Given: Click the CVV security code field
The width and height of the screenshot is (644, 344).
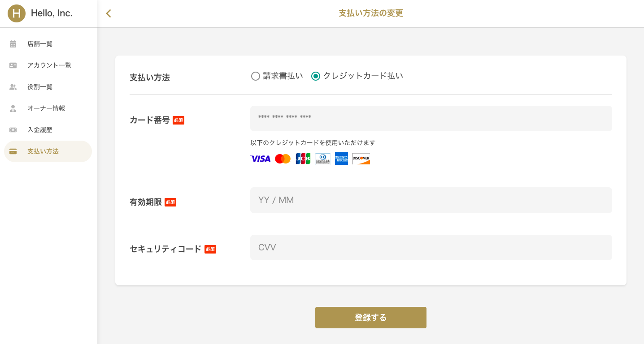Looking at the screenshot, I should 431,247.
